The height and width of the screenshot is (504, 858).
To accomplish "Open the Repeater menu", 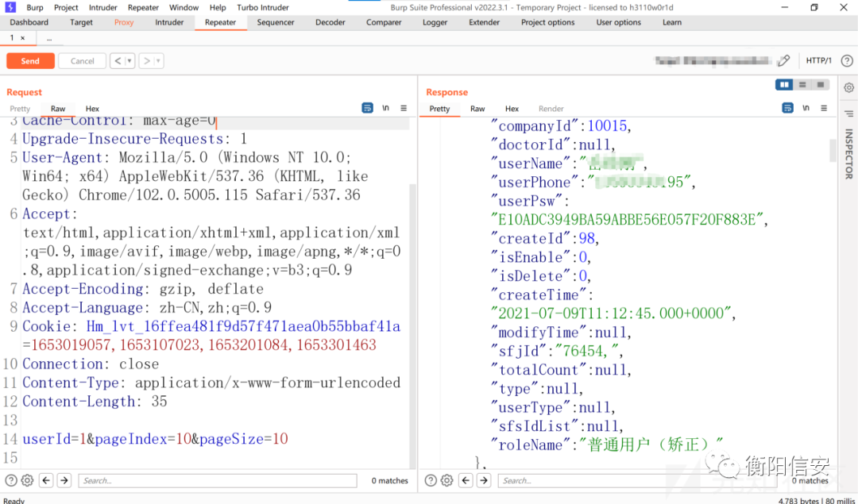I will 143,8.
